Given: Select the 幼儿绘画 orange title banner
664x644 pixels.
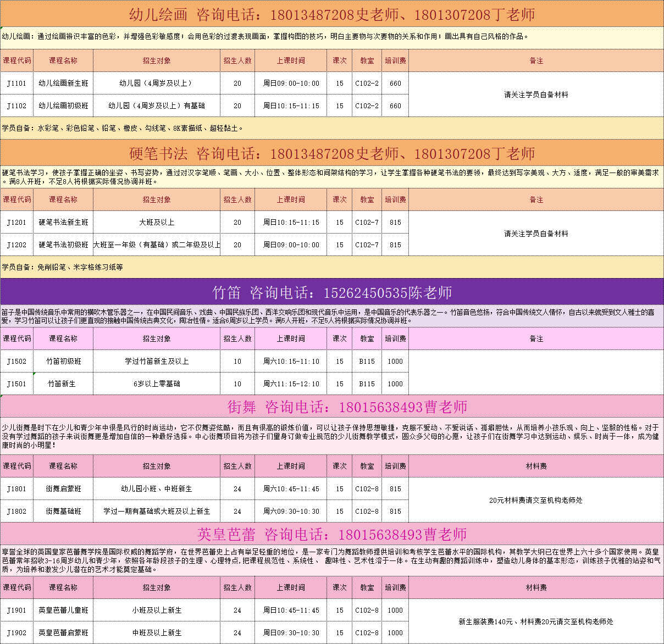Looking at the screenshot, I should click(x=332, y=14).
